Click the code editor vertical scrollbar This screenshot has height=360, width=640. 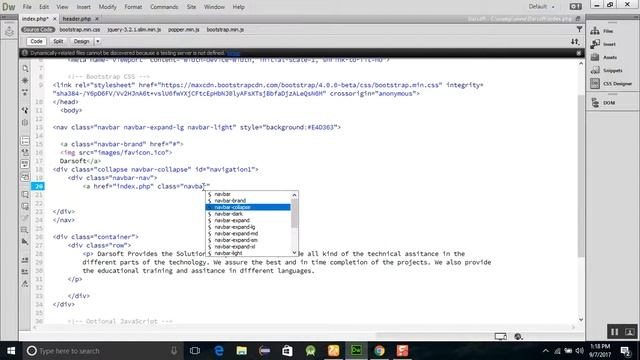[x=581, y=176]
